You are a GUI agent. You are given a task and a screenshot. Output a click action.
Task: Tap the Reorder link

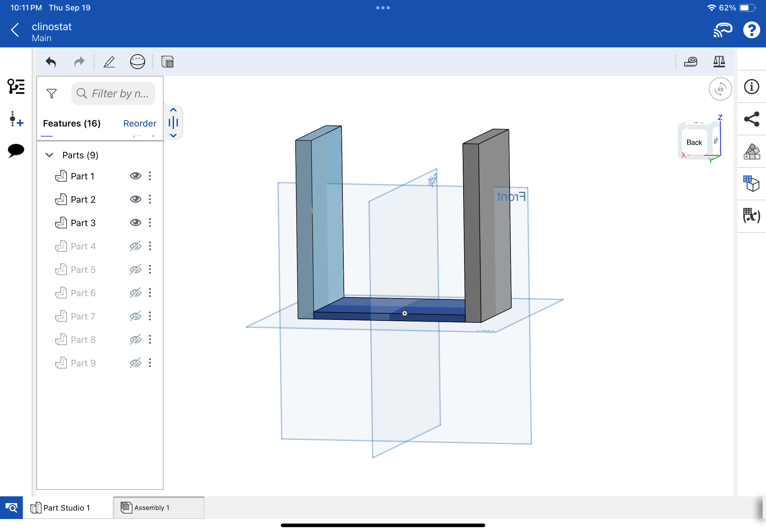[140, 123]
